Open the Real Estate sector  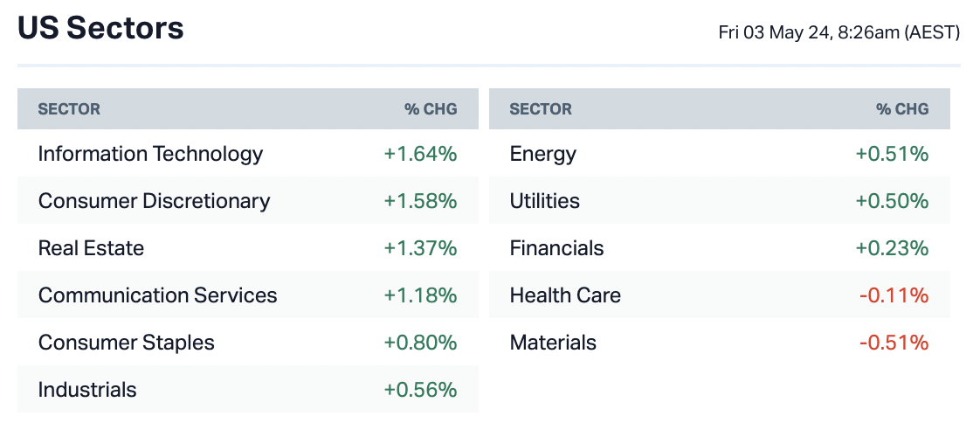click(x=91, y=248)
